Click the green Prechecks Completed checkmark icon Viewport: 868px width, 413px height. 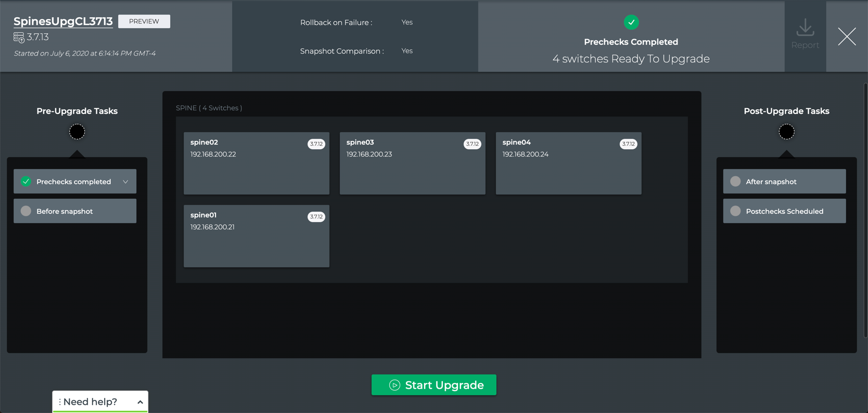coord(631,22)
